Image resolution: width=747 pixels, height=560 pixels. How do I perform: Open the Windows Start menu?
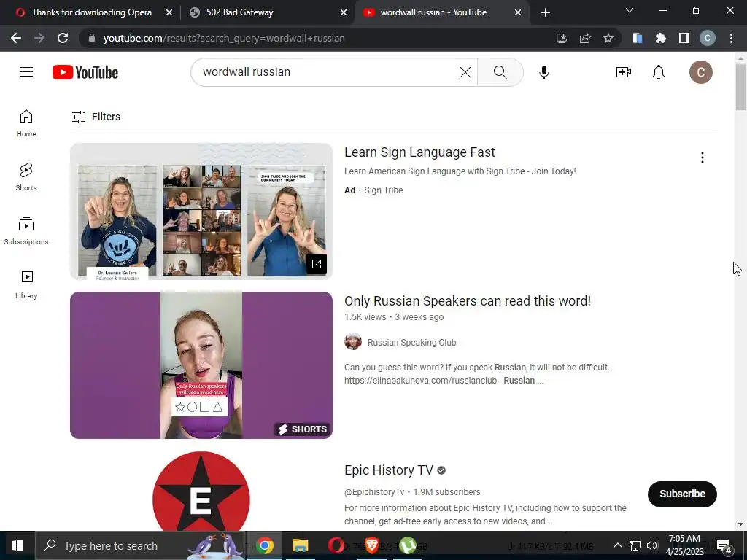coord(18,545)
